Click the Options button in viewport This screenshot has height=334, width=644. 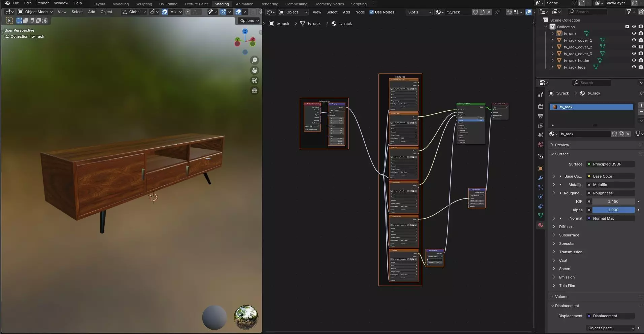pos(249,21)
